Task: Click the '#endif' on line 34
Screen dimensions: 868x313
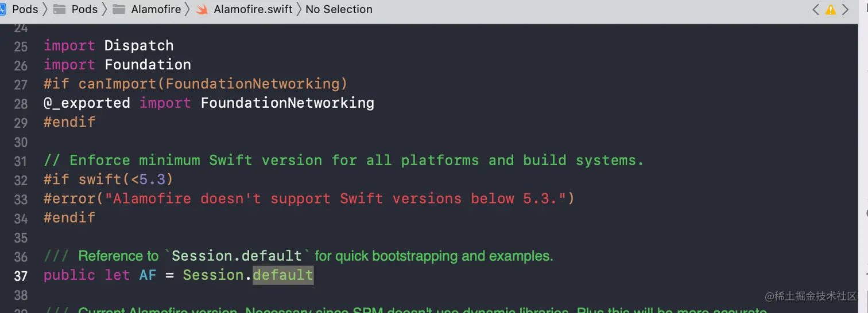Action: click(x=69, y=217)
